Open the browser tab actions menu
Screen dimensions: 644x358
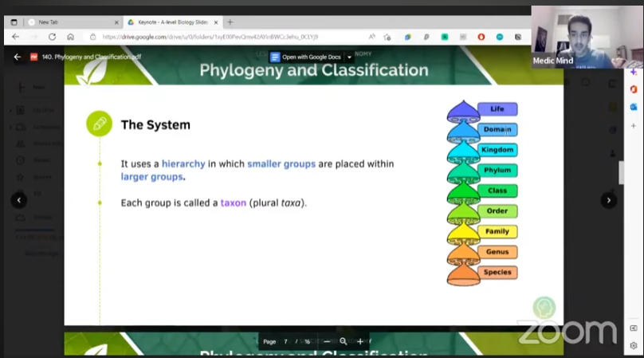[x=14, y=22]
